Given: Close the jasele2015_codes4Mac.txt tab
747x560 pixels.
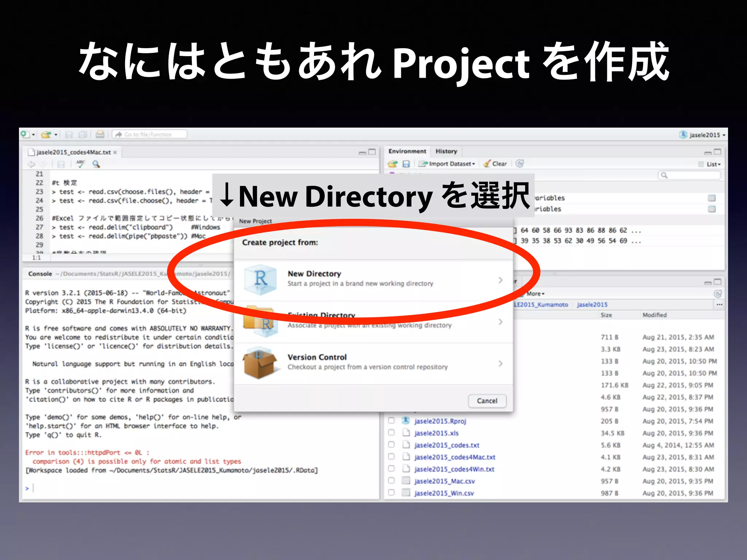Looking at the screenshot, I should coord(115,152).
